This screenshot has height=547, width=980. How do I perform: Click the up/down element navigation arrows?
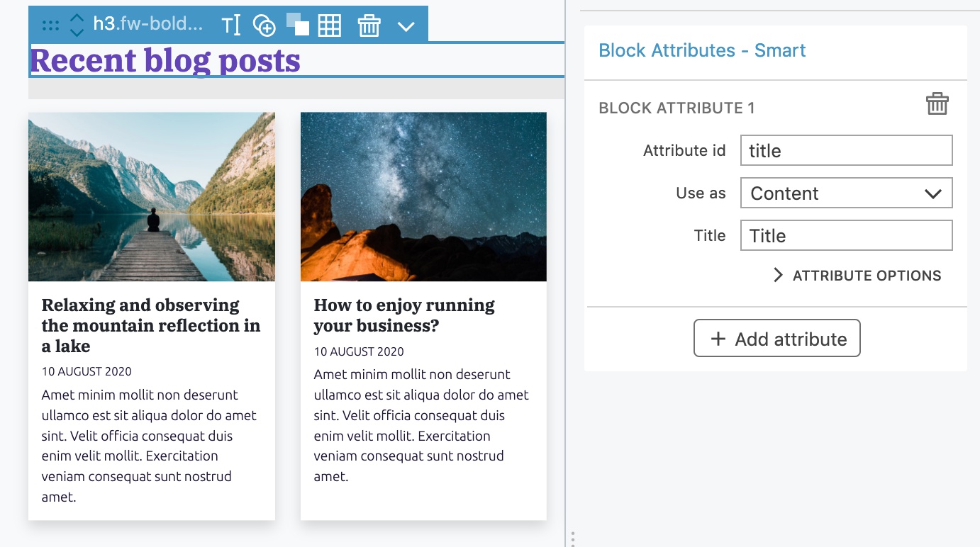[77, 26]
